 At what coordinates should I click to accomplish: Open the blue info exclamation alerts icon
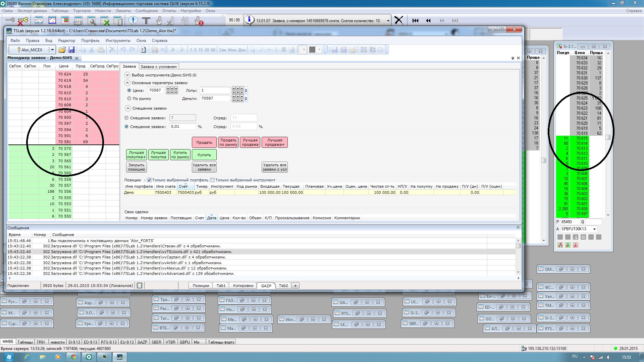click(133, 20)
